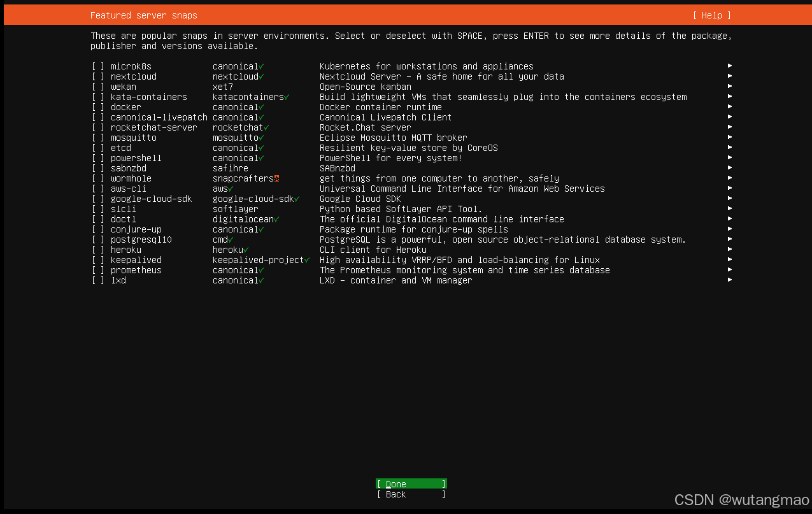The image size is (812, 514).
Task: Expand details arrow for doctl row
Action: pyautogui.click(x=730, y=218)
